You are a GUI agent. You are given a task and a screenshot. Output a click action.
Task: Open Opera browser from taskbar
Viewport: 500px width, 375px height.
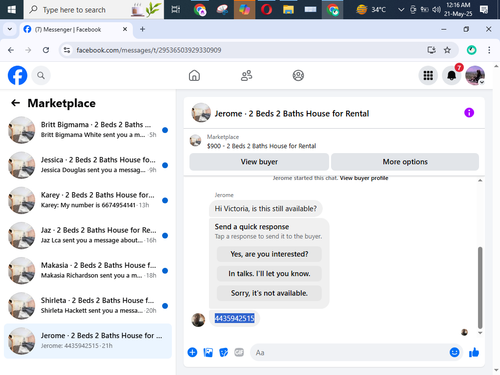tap(266, 9)
